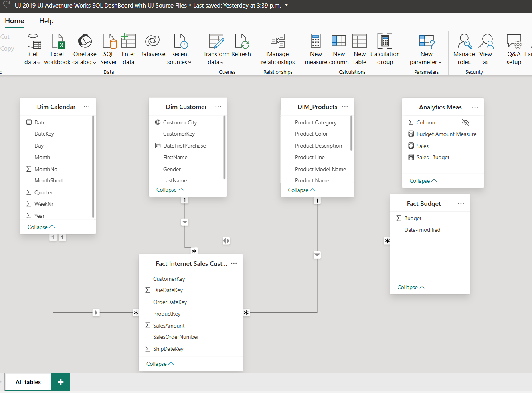The width and height of the screenshot is (532, 393).
Task: Collapse the DIM_Products table
Action: [x=301, y=190]
